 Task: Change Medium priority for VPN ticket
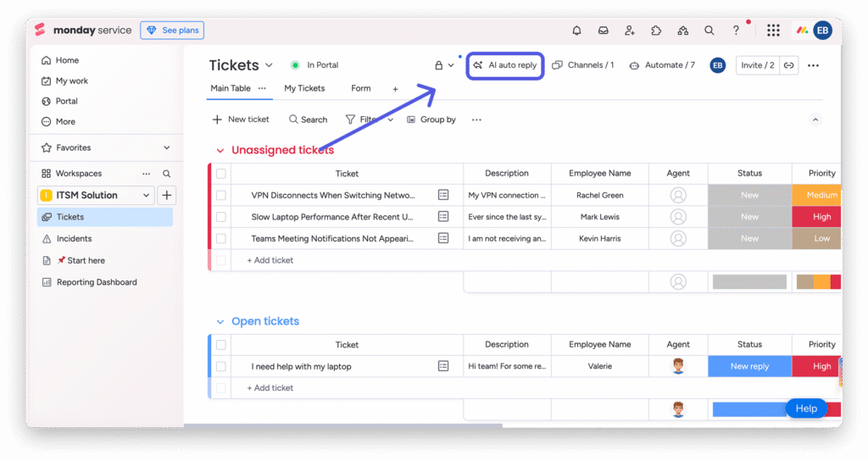tap(816, 195)
